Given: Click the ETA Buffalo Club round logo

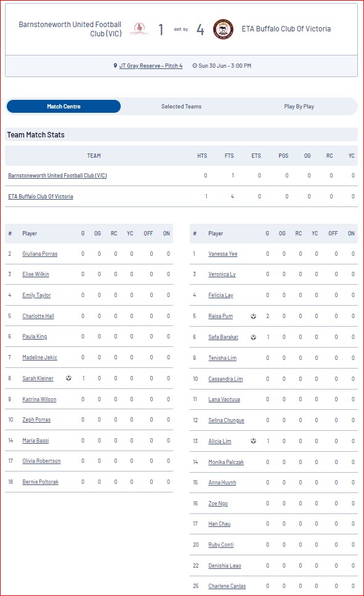Looking at the screenshot, I should (x=223, y=29).
